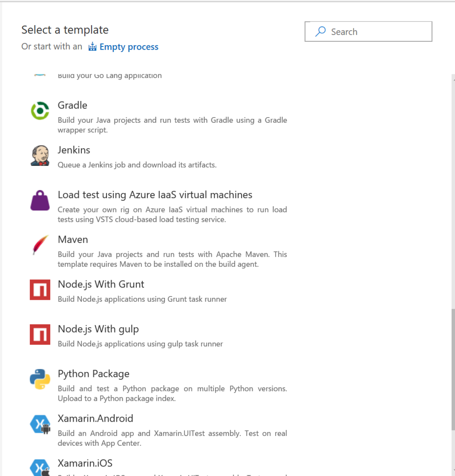
Task: Click Python package index description text
Action: tap(172, 393)
